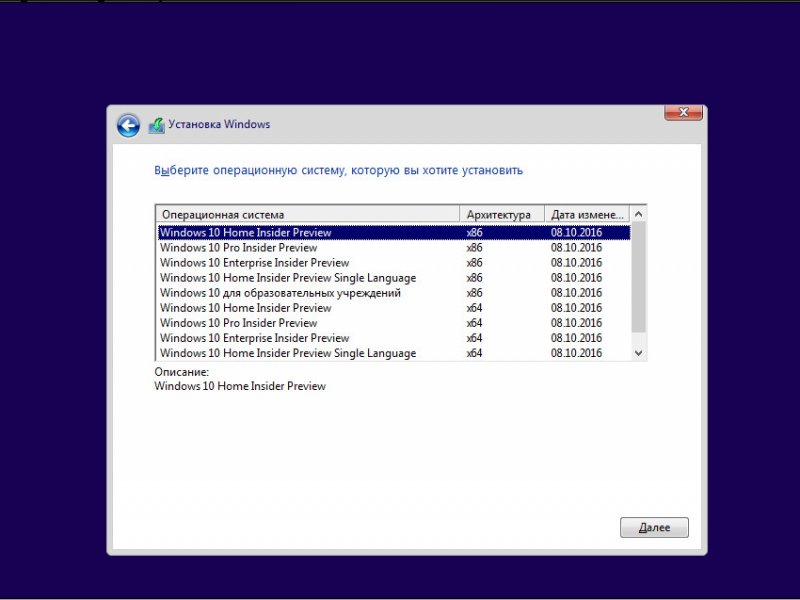Select Windows 10 Home Insider Preview x86
The width and height of the screenshot is (800, 600).
point(394,233)
